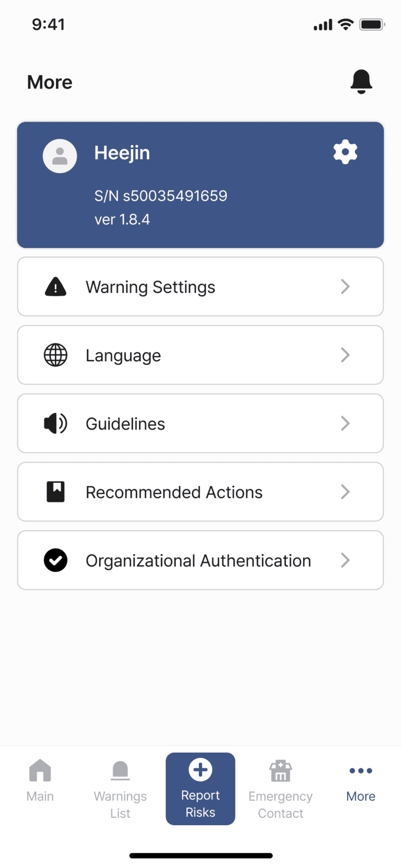The image size is (401, 868).
Task: Open the Organizational Authentication chevron arrow
Action: 345,560
